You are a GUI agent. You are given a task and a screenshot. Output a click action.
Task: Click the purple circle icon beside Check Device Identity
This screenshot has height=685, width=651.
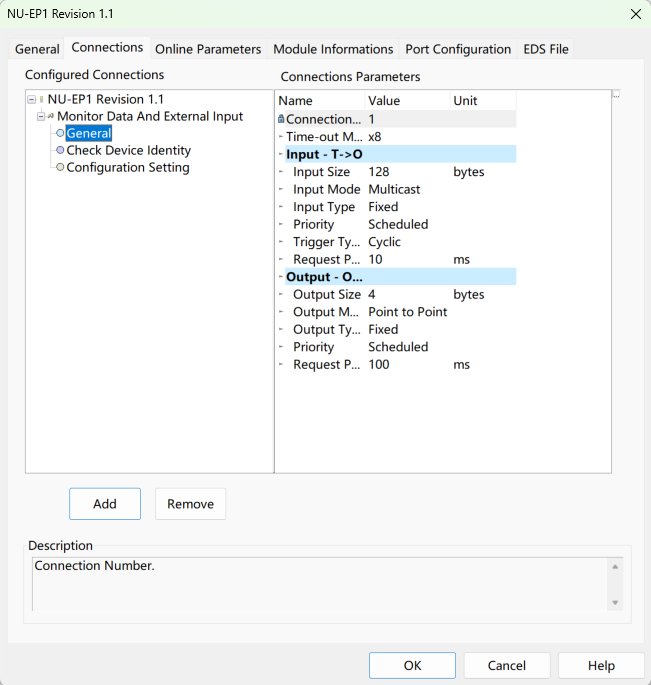[60, 151]
